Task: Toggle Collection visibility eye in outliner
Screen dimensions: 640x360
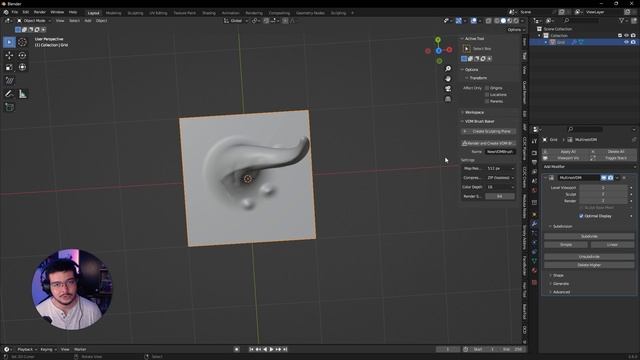Action: [x=626, y=36]
